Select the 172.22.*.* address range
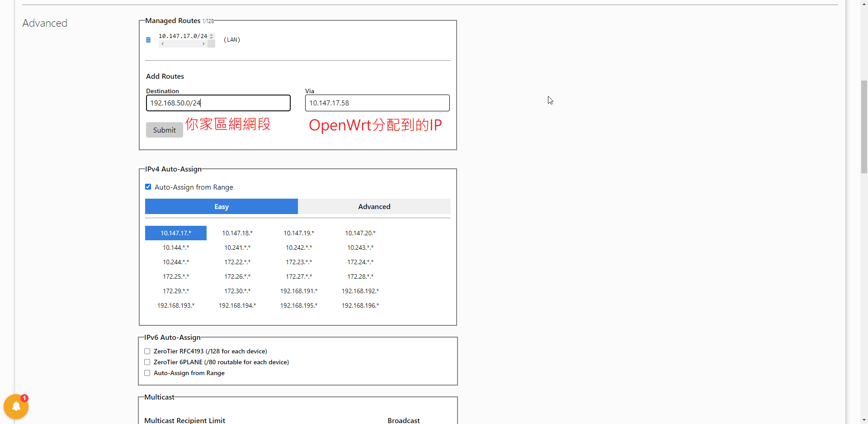 point(237,262)
